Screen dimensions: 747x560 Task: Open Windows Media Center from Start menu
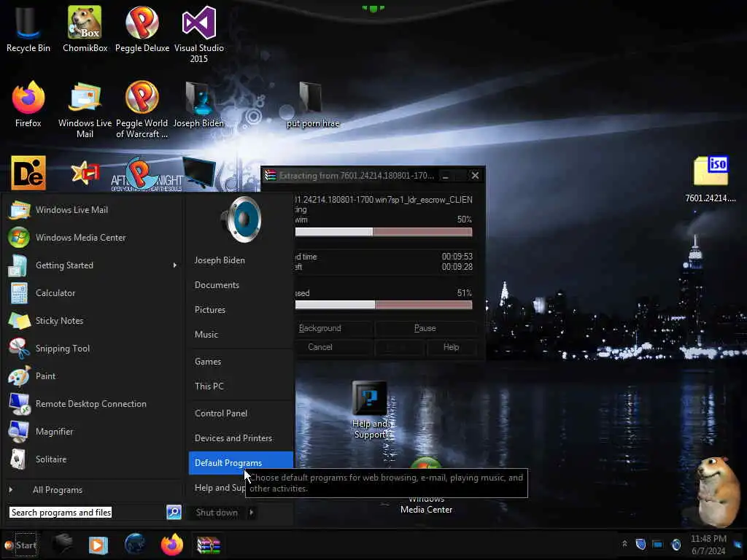pyautogui.click(x=93, y=238)
